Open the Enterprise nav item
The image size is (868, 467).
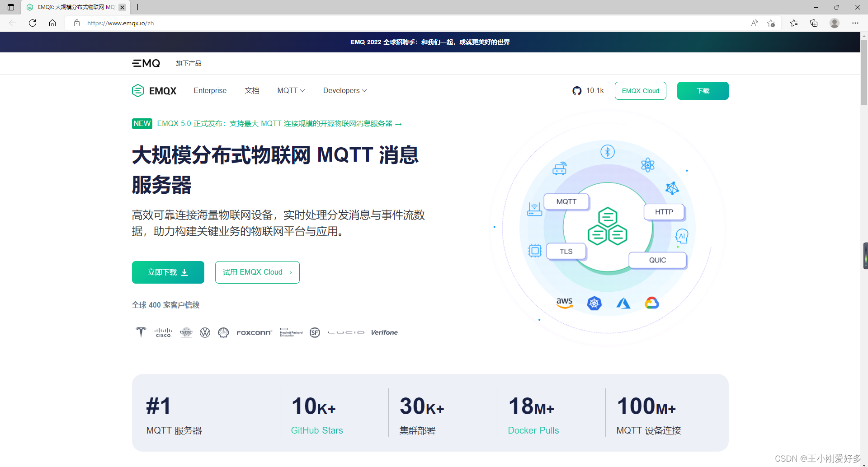click(x=210, y=91)
